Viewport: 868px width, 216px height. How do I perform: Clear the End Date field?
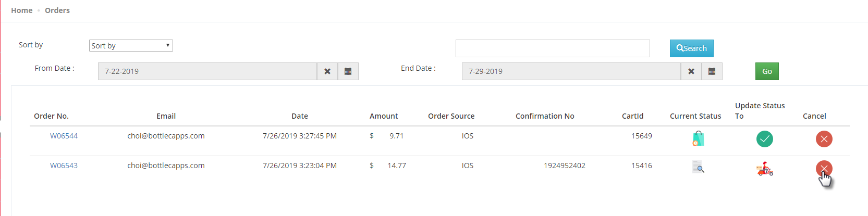pyautogui.click(x=691, y=71)
